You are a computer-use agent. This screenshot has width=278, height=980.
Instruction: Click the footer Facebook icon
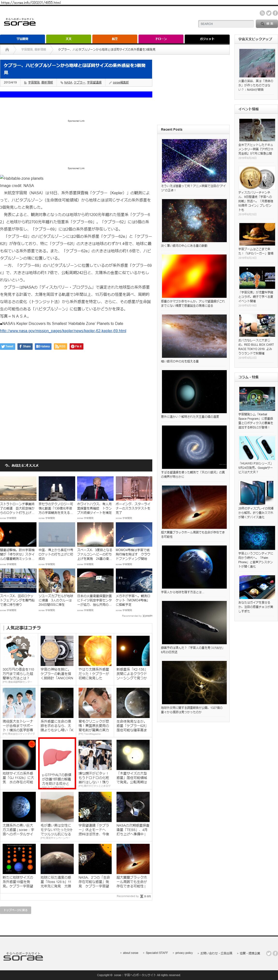click(x=275, y=953)
